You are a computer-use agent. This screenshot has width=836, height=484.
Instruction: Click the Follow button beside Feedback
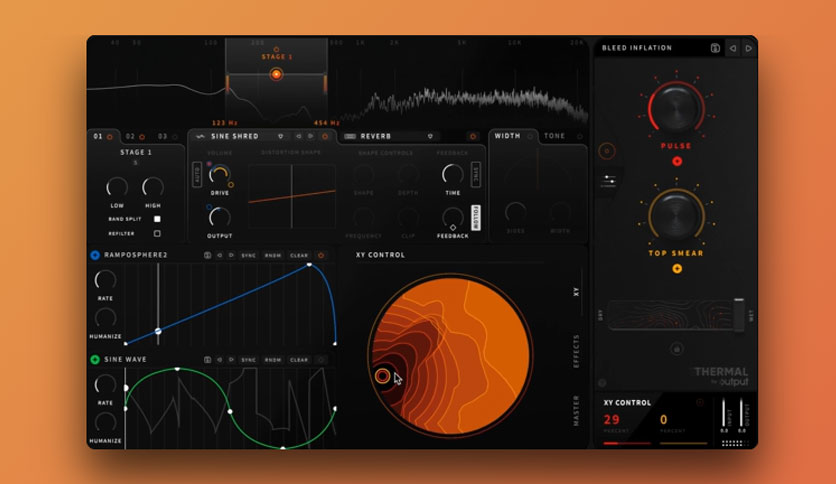click(x=476, y=217)
